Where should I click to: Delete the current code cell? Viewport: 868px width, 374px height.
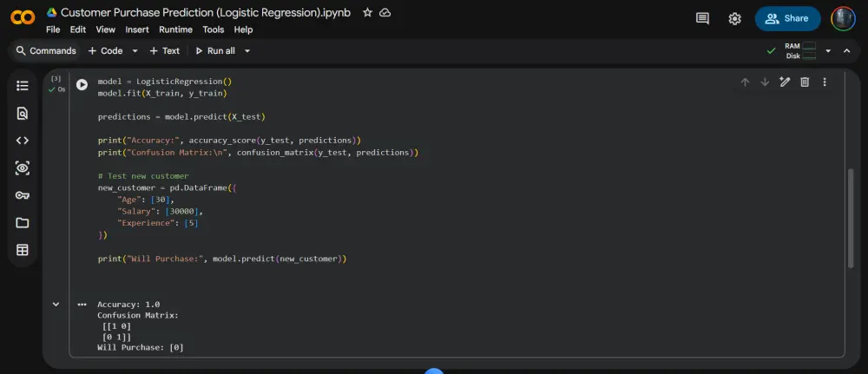805,82
